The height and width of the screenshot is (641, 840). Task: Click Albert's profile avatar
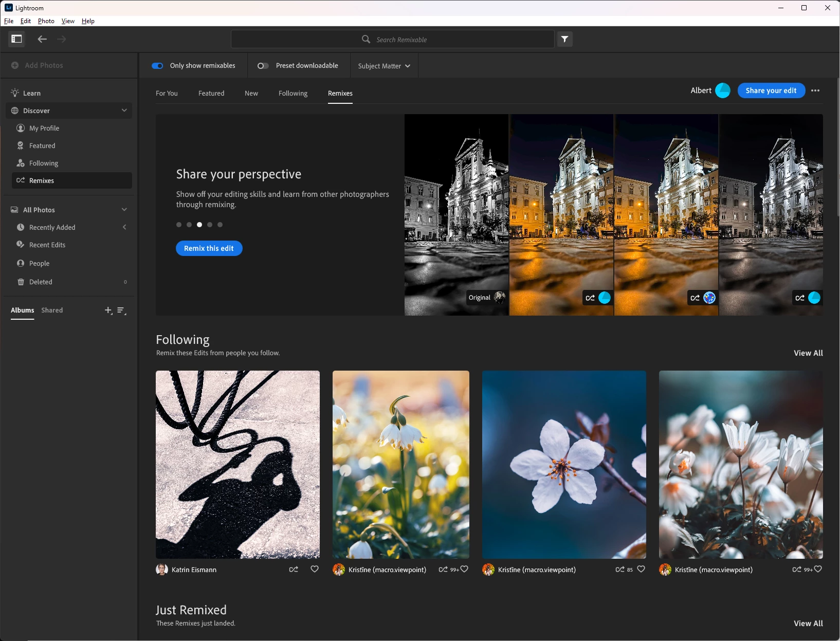point(722,90)
